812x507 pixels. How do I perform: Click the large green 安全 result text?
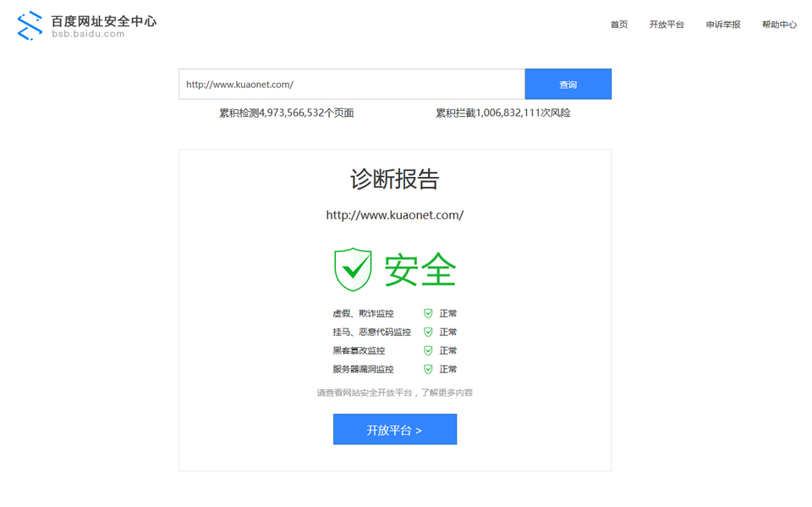coord(420,269)
